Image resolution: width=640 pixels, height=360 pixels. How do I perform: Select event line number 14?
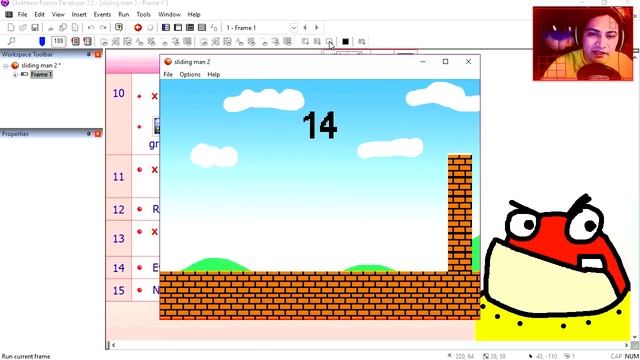coord(118,268)
